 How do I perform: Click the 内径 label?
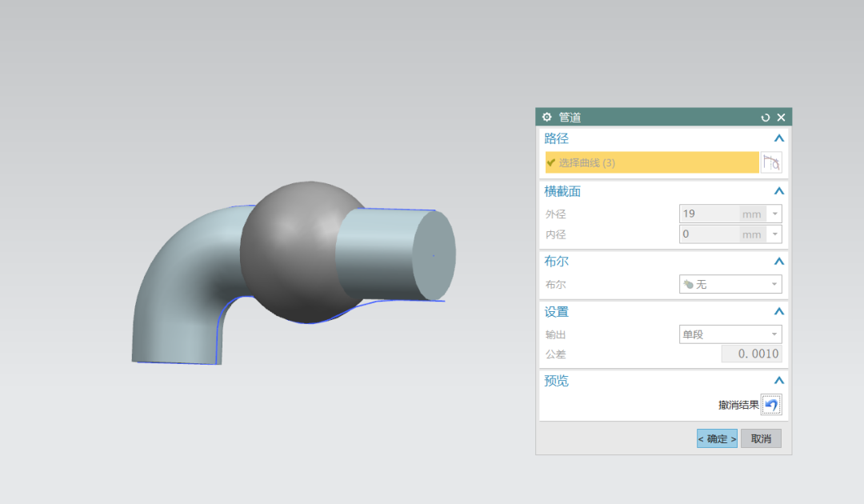[x=555, y=234]
